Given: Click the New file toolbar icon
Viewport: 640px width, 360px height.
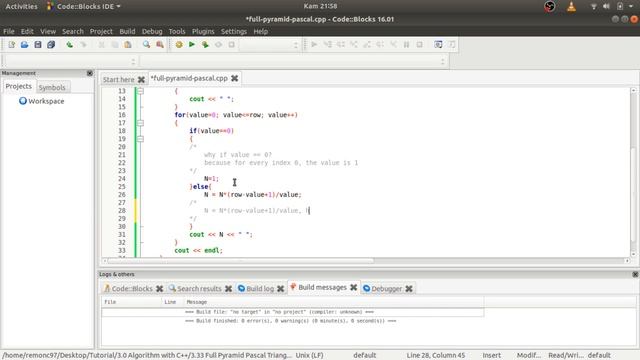Looking at the screenshot, I should point(11,44).
